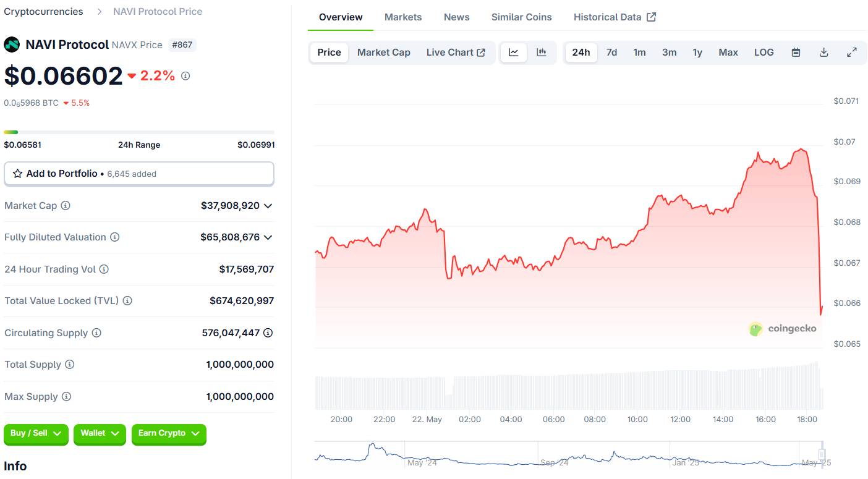Click the Add to Portfolio button
The width and height of the screenshot is (868, 479).
pyautogui.click(x=139, y=174)
